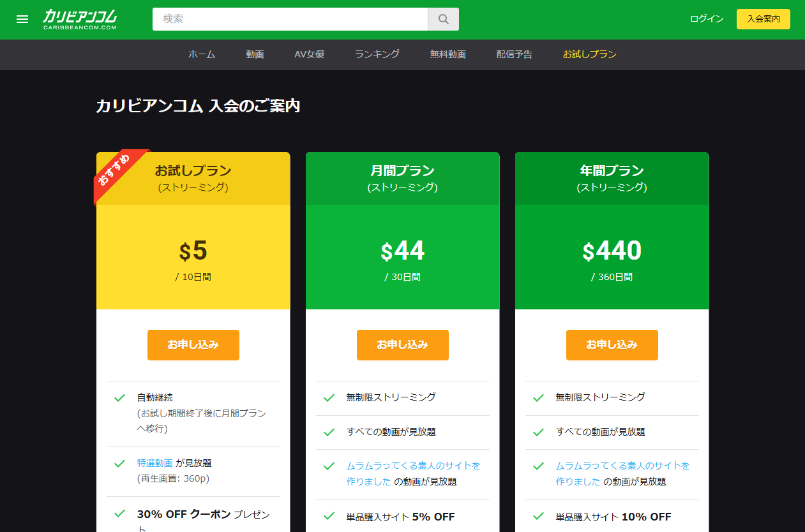805x532 pixels.
Task: Click the ログイン link
Action: 707,19
